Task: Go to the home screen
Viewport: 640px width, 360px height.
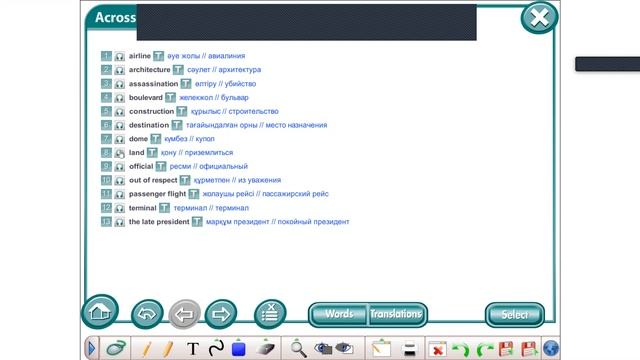Action: point(100,312)
